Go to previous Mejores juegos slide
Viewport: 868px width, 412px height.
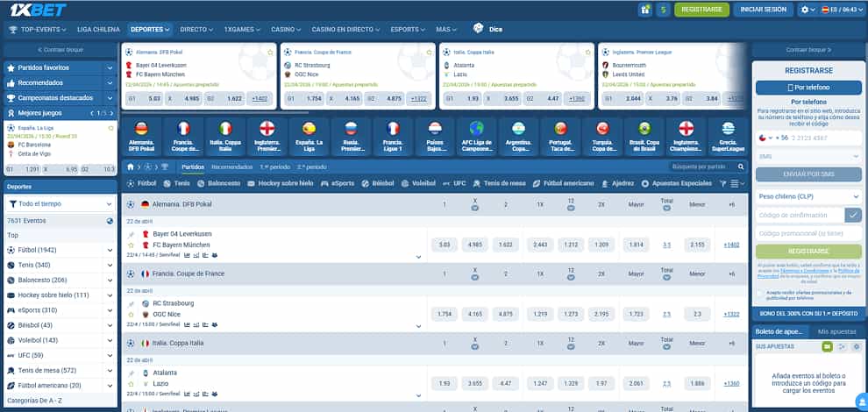coord(92,113)
